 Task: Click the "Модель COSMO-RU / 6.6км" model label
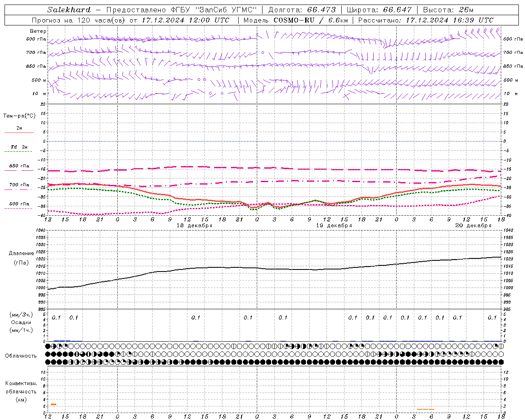pyautogui.click(x=296, y=20)
